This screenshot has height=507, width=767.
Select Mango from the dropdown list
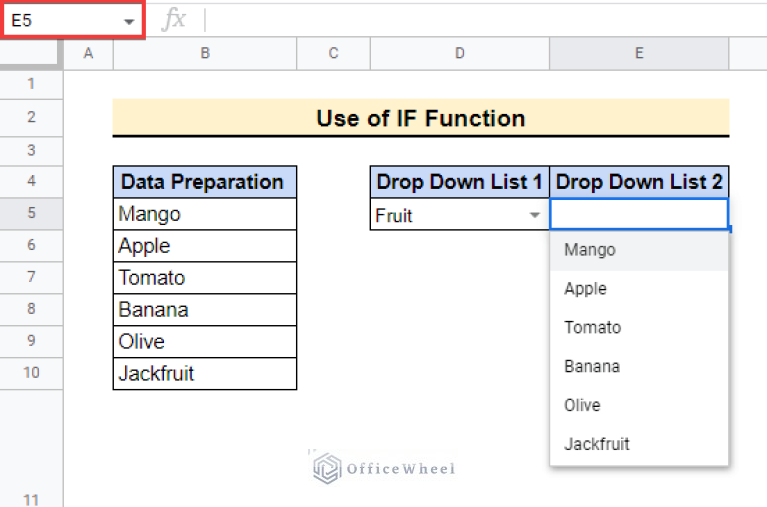pos(590,250)
